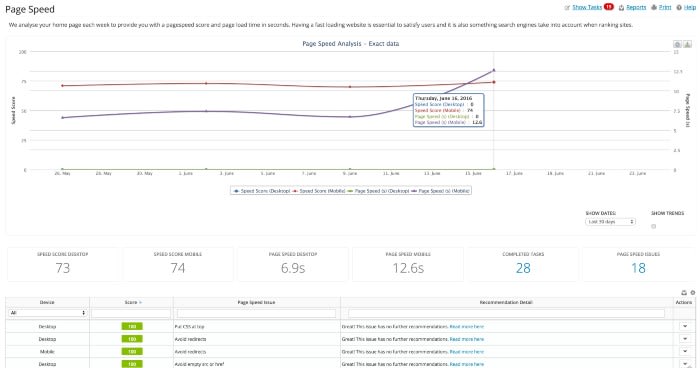Open chart settings gear icon
Image resolution: width=700 pixels, height=368 pixels.
[x=677, y=44]
